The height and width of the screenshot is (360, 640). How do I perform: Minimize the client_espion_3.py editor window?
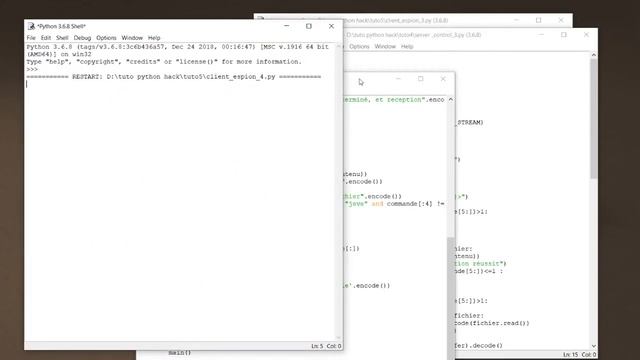click(x=516, y=20)
